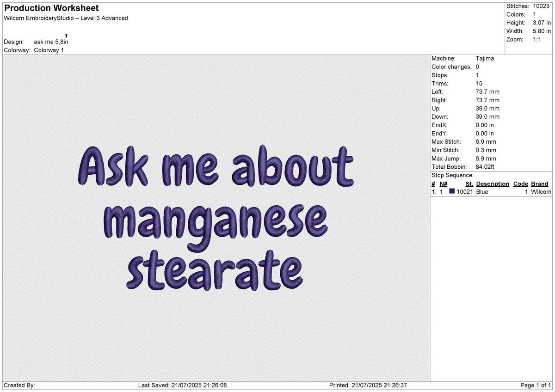Click the 'Code' column header

pos(521,184)
